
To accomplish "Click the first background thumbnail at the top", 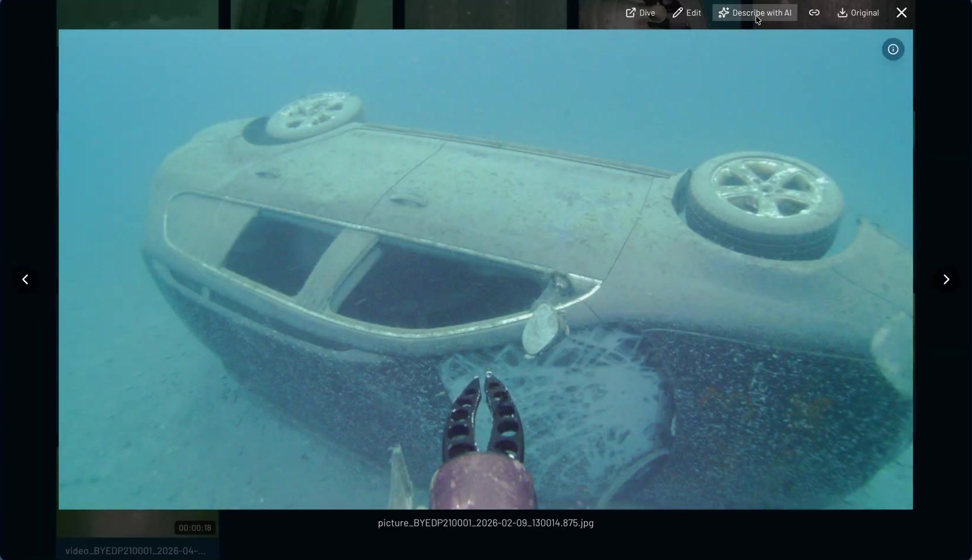I will [138, 15].
